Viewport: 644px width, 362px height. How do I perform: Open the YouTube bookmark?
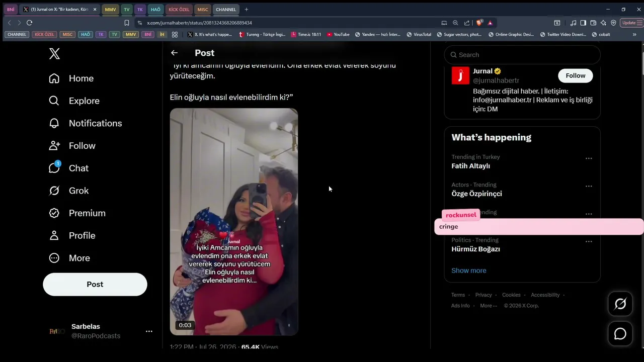[x=338, y=35]
